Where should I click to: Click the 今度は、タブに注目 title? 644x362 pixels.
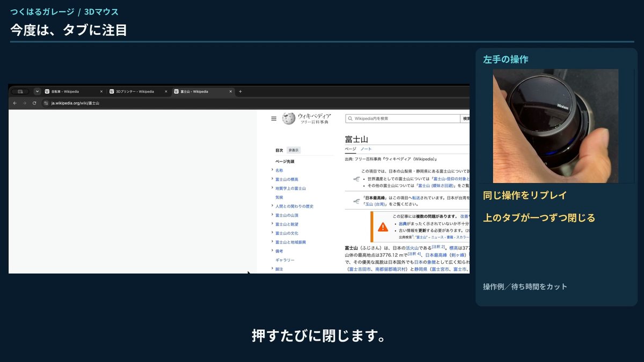(69, 29)
